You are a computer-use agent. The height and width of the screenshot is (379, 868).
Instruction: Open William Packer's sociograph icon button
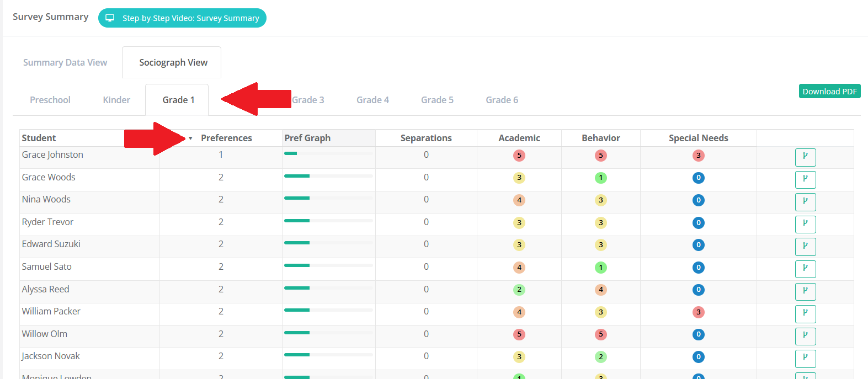pyautogui.click(x=805, y=314)
